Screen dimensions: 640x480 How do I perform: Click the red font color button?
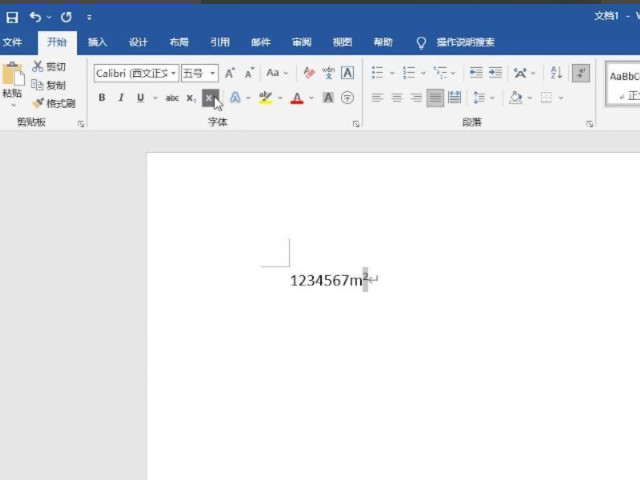[x=296, y=98]
